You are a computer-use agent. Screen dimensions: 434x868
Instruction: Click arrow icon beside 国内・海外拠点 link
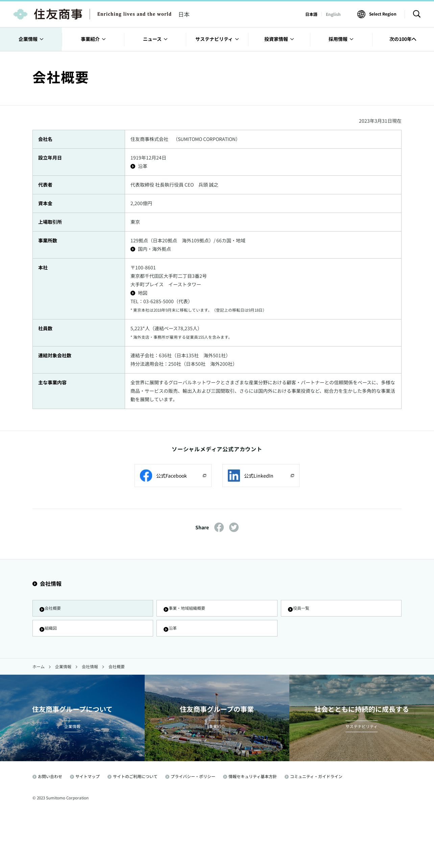tap(133, 249)
